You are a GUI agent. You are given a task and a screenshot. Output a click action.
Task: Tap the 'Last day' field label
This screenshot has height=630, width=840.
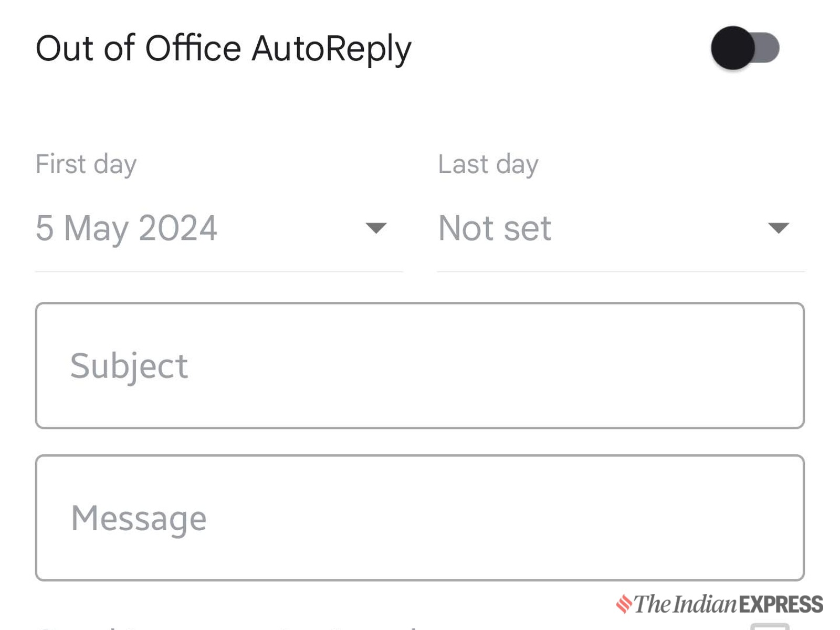(488, 164)
